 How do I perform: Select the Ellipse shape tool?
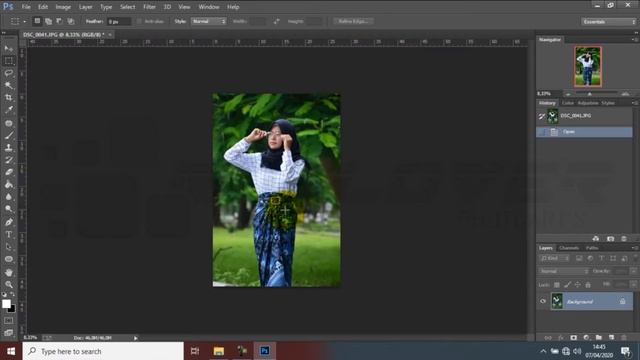(x=9, y=259)
